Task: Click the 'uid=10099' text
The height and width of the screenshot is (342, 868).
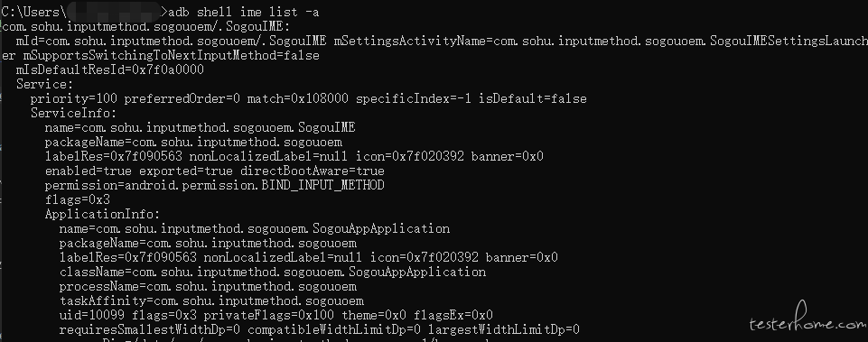Action: click(92, 316)
